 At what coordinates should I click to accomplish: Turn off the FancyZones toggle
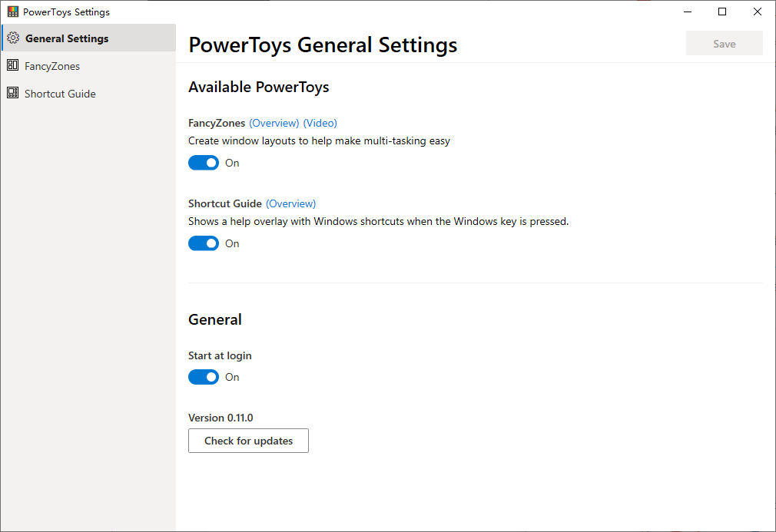[x=204, y=163]
